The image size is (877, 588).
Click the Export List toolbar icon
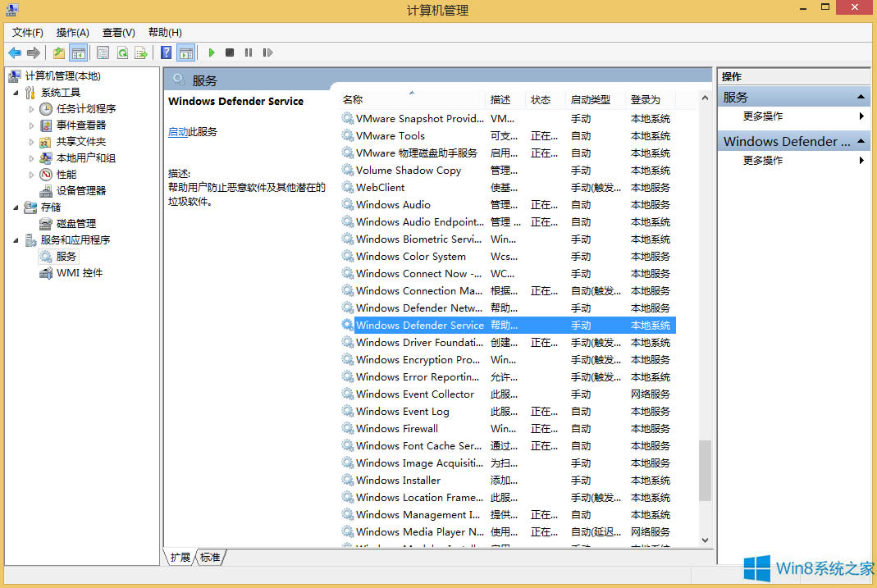141,52
